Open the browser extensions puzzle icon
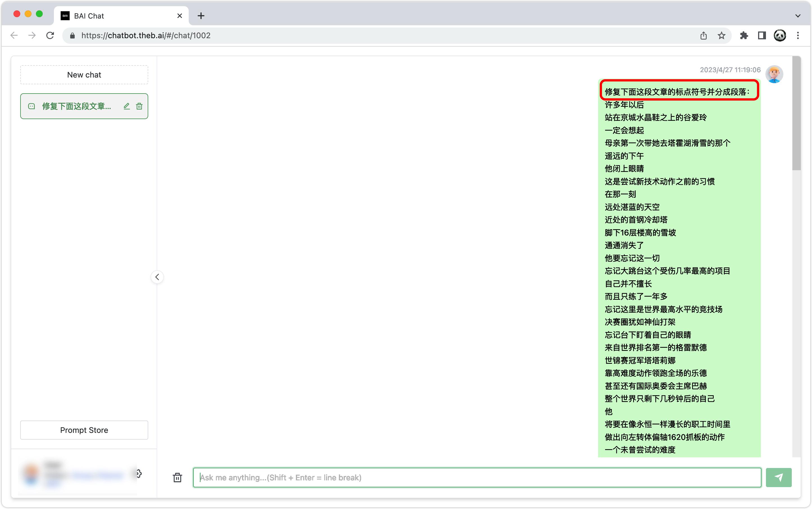The width and height of the screenshot is (812, 509). click(x=744, y=36)
